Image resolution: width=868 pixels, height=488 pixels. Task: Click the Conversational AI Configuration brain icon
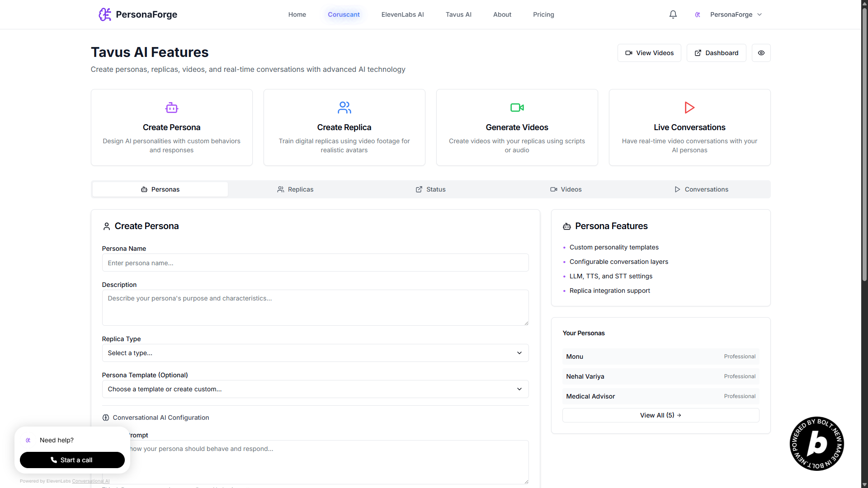106,418
